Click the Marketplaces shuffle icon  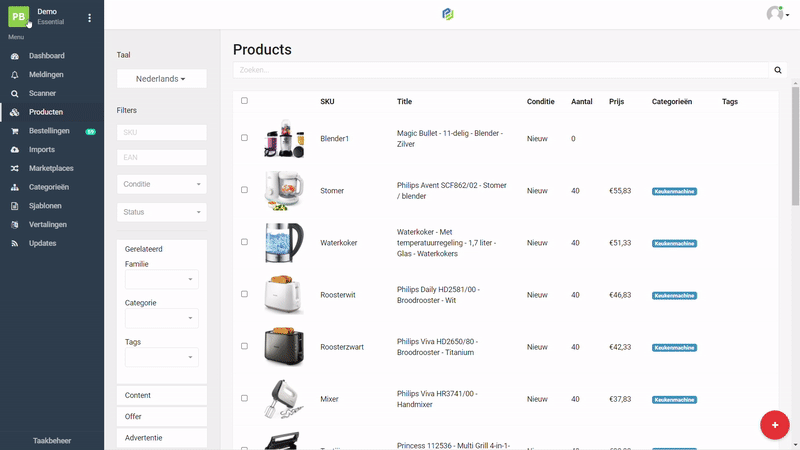[15, 168]
